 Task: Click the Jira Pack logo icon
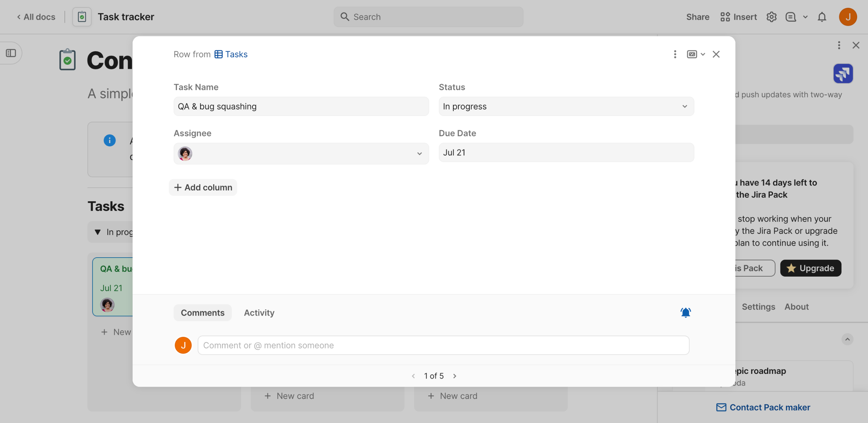tap(843, 74)
